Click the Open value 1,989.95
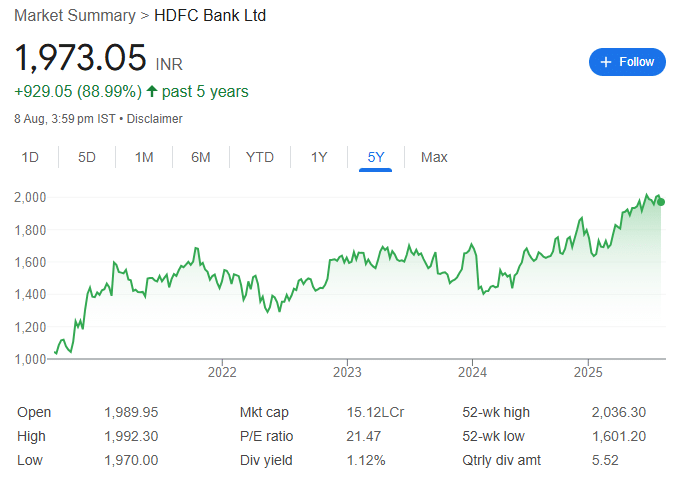Image resolution: width=685 pixels, height=490 pixels. click(131, 412)
